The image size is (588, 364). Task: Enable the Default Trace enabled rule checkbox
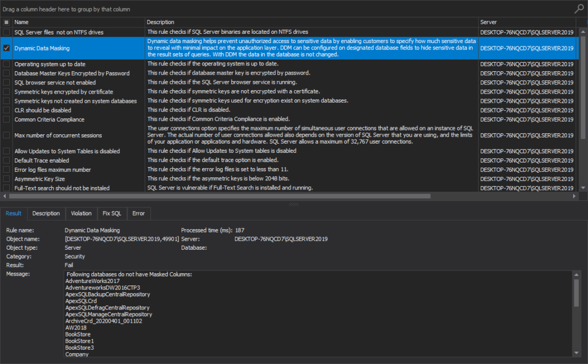(x=5, y=160)
